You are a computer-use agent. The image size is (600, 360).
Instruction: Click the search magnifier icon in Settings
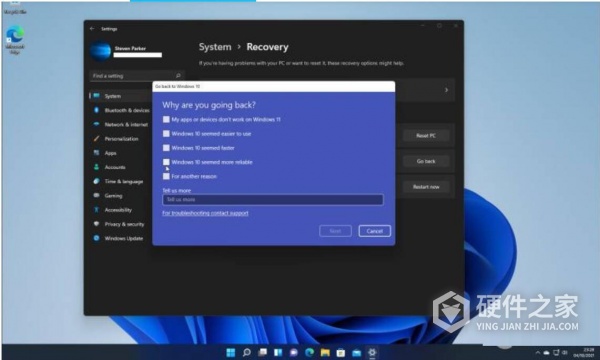click(x=178, y=76)
